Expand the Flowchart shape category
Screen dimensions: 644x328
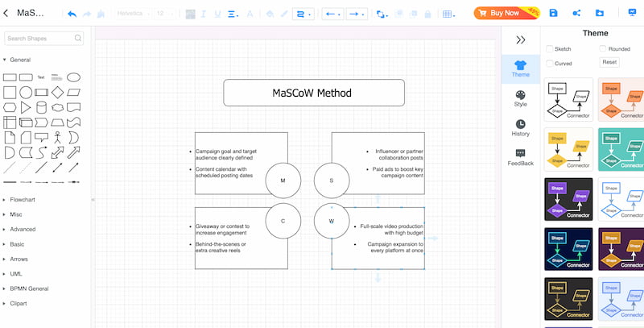23,199
